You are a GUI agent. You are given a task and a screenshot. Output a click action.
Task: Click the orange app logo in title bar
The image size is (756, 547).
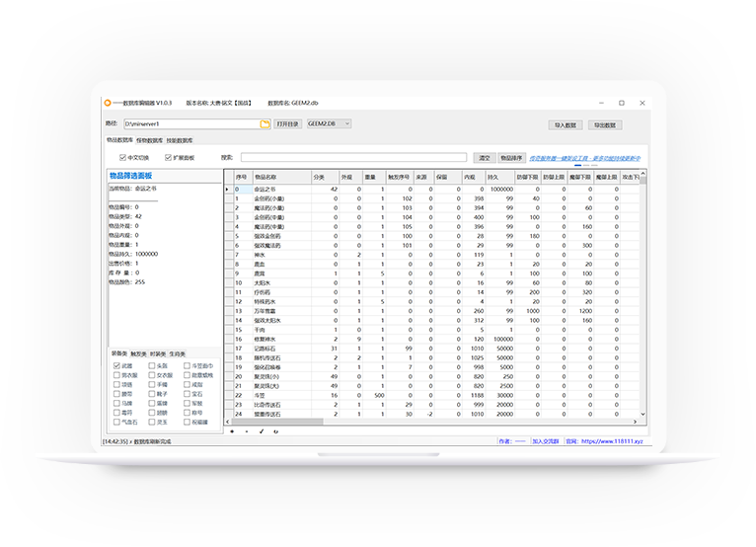pos(109,102)
